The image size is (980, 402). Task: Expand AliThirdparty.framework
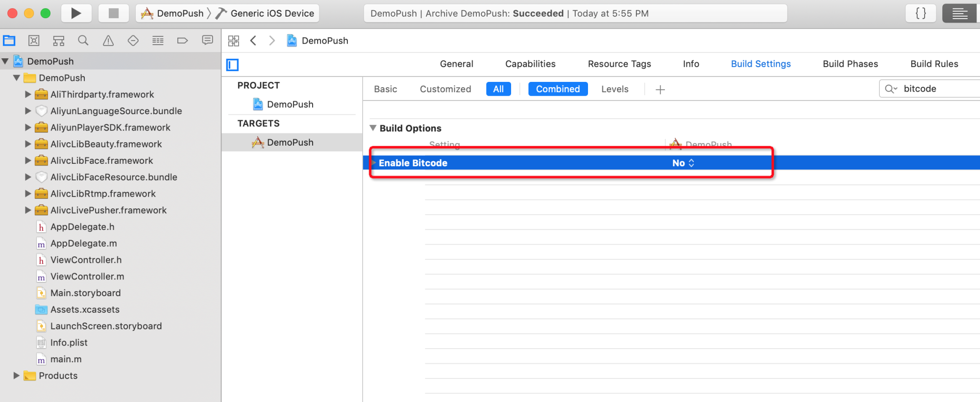[28, 94]
